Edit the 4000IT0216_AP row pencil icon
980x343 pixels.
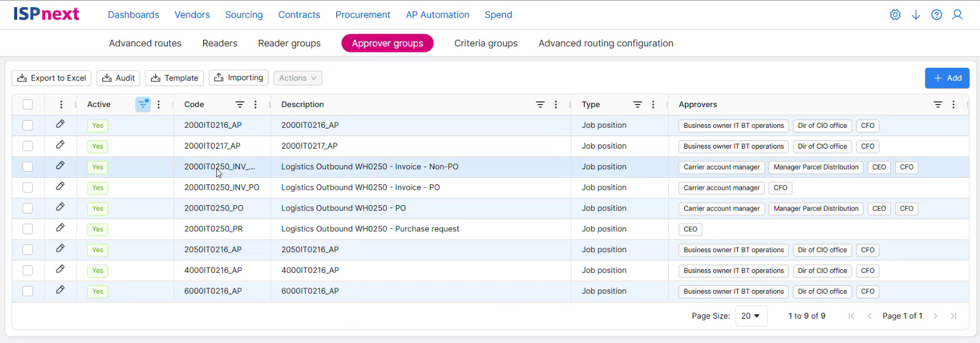(60, 269)
